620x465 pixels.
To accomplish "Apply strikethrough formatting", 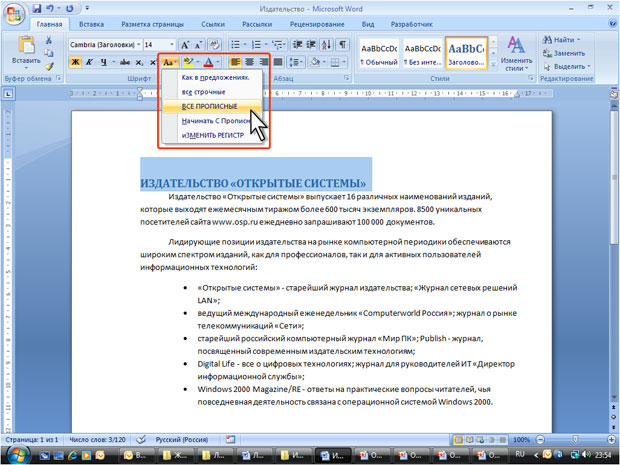I will click(x=125, y=62).
